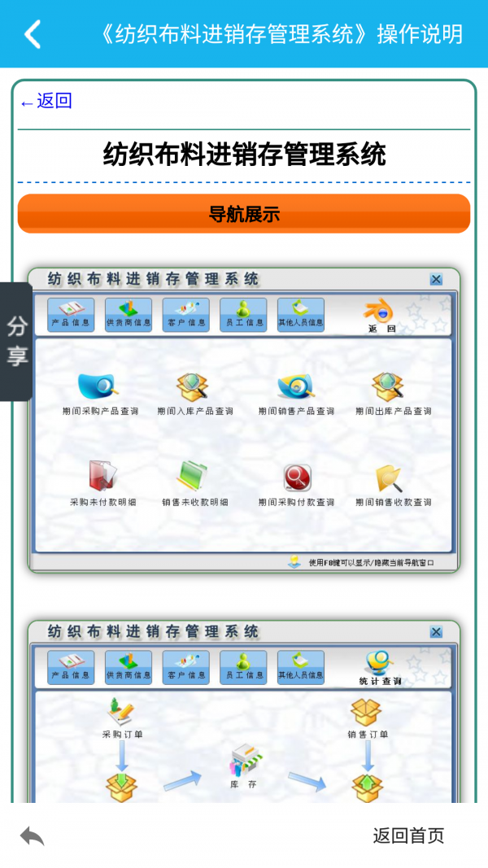Open 其他人员信息 in first window toolbar
488x868 pixels.
click(301, 315)
